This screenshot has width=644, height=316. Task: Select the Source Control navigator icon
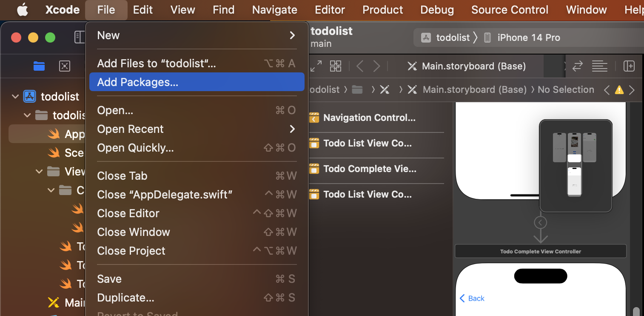coord(65,66)
